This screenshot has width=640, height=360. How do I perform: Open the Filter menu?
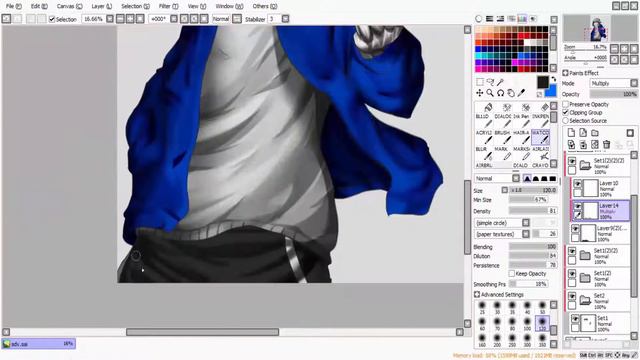pyautogui.click(x=168, y=6)
